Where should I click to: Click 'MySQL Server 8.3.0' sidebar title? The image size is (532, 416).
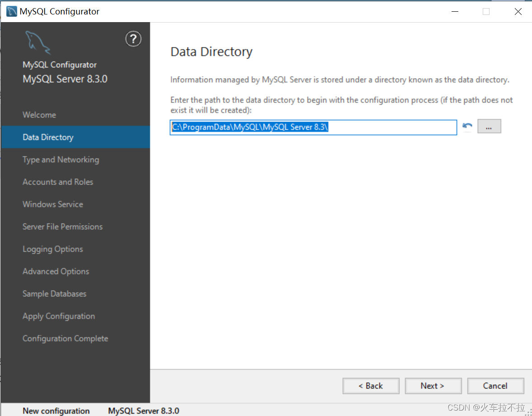coord(65,79)
